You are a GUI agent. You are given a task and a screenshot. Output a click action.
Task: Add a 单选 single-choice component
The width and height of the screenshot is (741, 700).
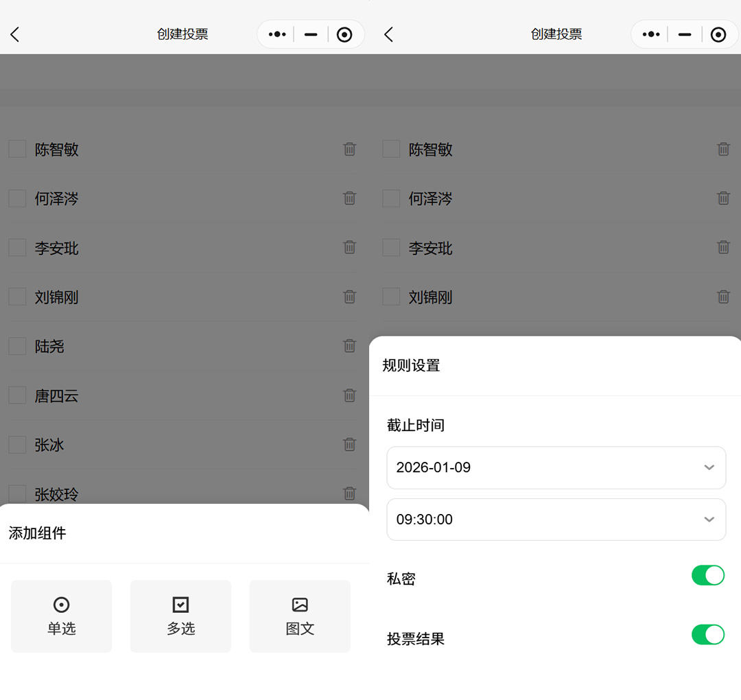pos(61,616)
